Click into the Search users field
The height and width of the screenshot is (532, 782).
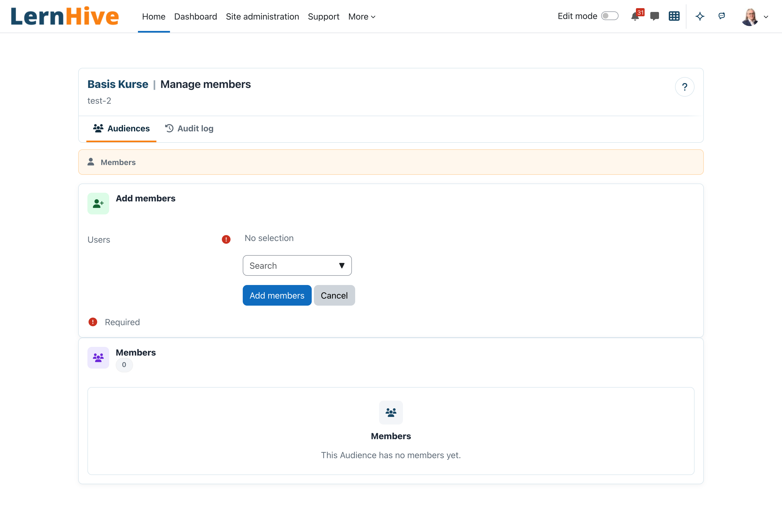[297, 266]
